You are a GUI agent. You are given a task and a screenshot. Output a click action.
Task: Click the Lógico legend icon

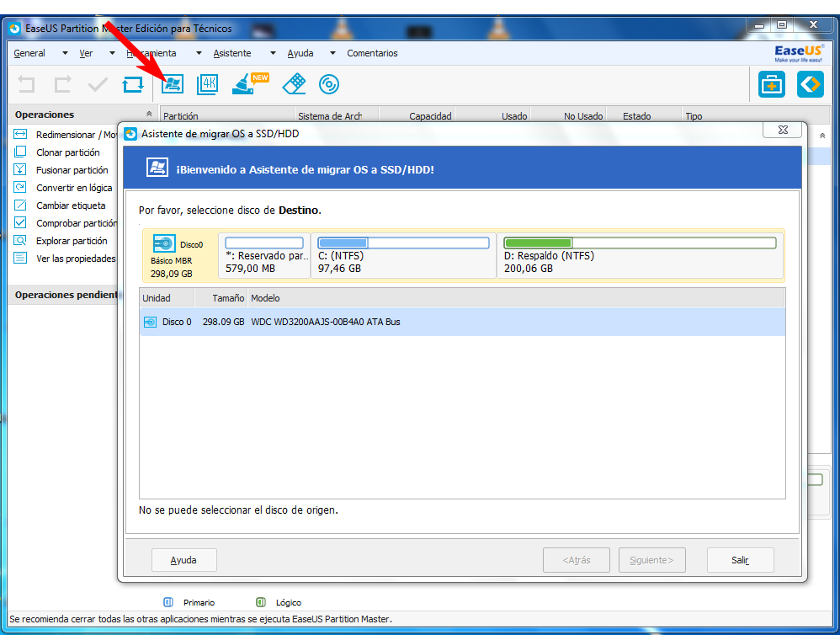261,602
